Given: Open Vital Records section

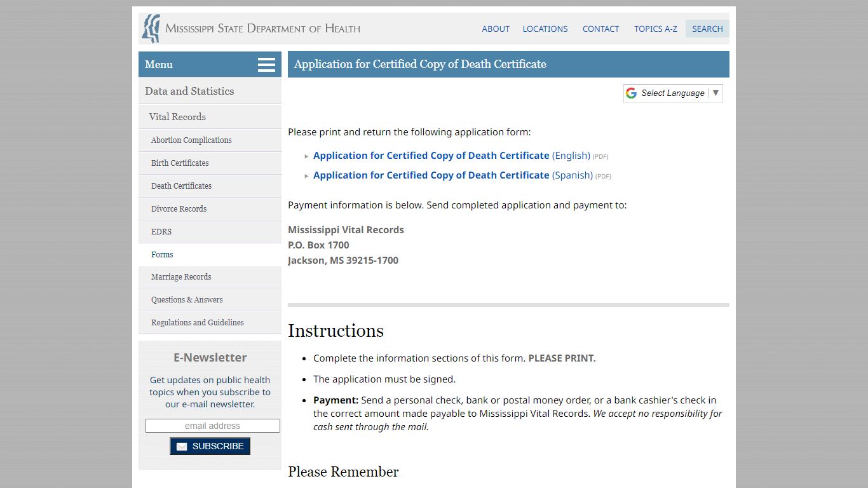Looking at the screenshot, I should tap(210, 117).
